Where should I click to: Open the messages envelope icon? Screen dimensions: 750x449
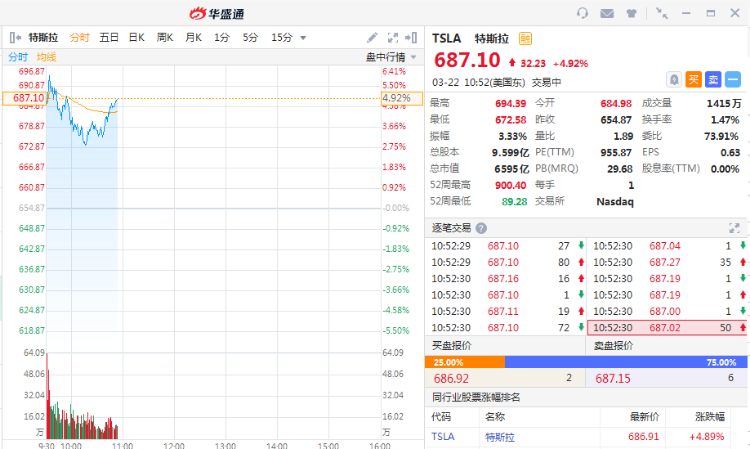608,13
